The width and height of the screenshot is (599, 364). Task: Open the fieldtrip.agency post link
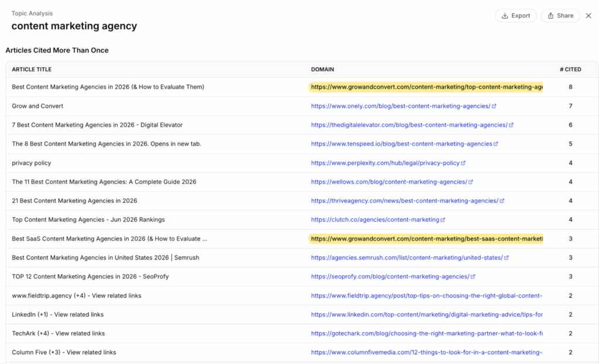click(x=426, y=296)
